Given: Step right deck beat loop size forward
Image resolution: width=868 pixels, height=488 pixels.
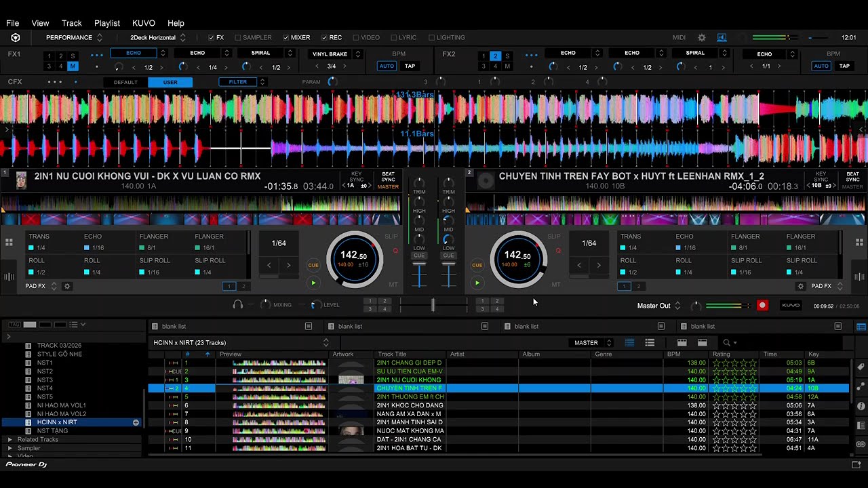Looking at the screenshot, I should click(x=598, y=265).
